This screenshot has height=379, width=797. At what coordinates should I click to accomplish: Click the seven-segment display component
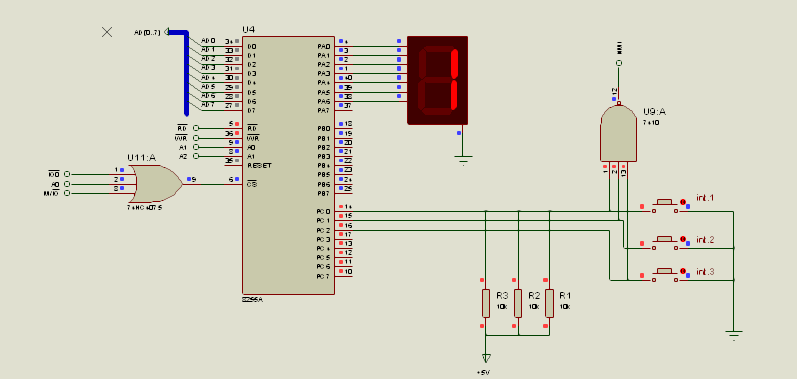(x=437, y=80)
